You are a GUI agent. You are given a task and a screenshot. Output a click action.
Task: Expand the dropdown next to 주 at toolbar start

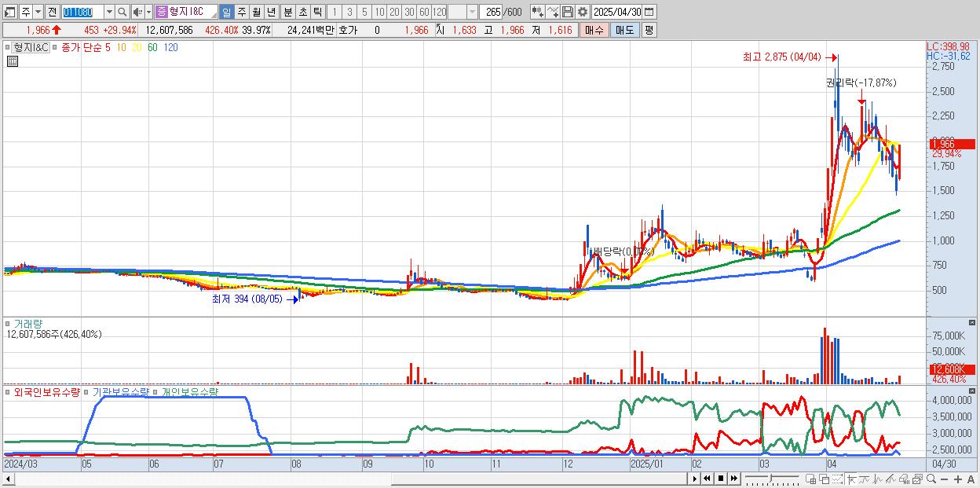coord(39,12)
